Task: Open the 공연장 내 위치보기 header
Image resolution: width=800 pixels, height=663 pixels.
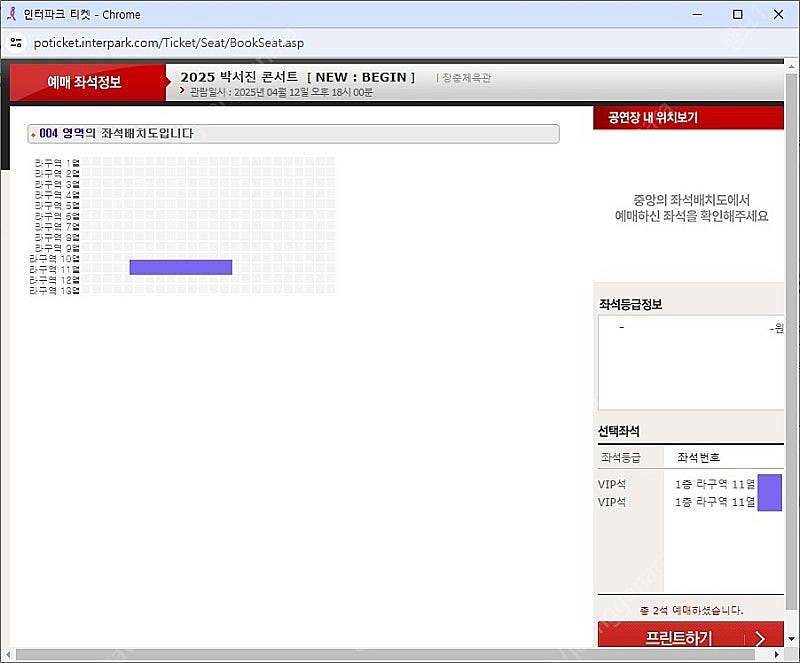Action: [688, 118]
